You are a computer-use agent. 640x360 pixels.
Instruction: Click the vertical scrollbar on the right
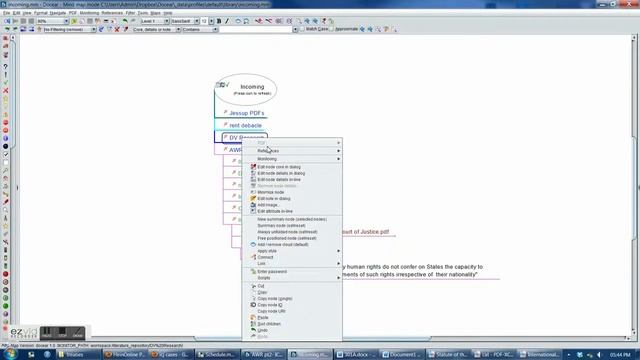coord(634,188)
